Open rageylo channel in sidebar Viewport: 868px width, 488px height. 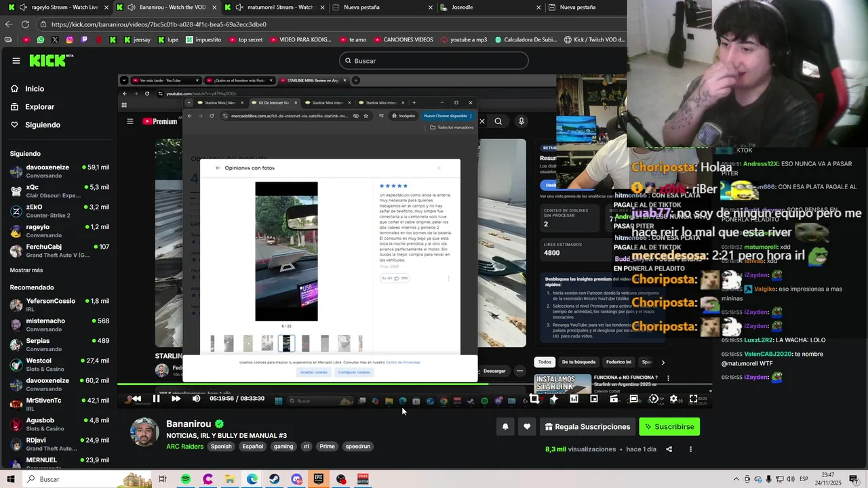[x=59, y=231]
